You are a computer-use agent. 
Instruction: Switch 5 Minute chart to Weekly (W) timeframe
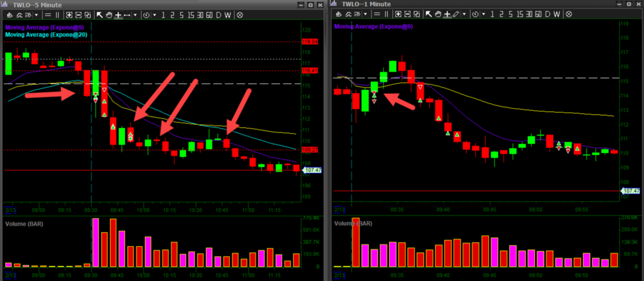pos(229,14)
